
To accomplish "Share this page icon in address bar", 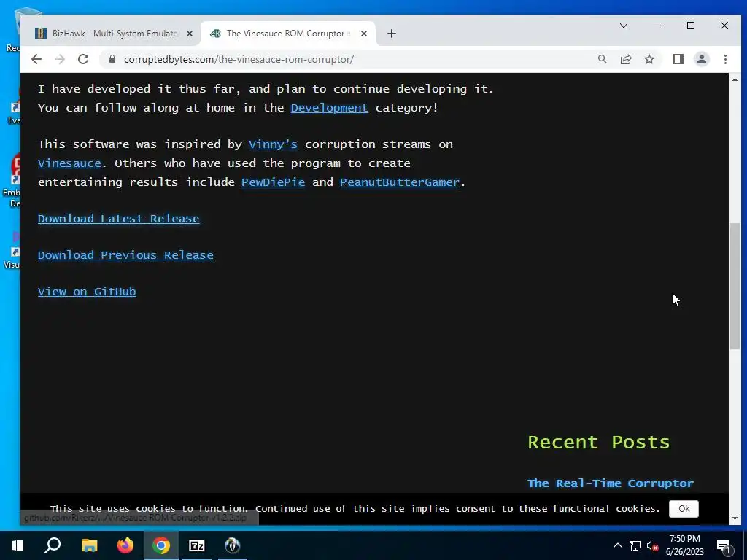I will click(x=626, y=59).
